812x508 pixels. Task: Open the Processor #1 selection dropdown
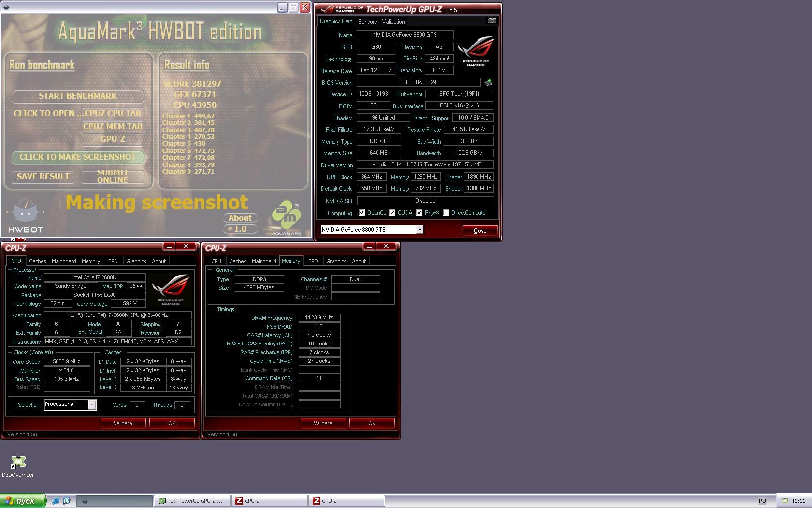point(92,405)
